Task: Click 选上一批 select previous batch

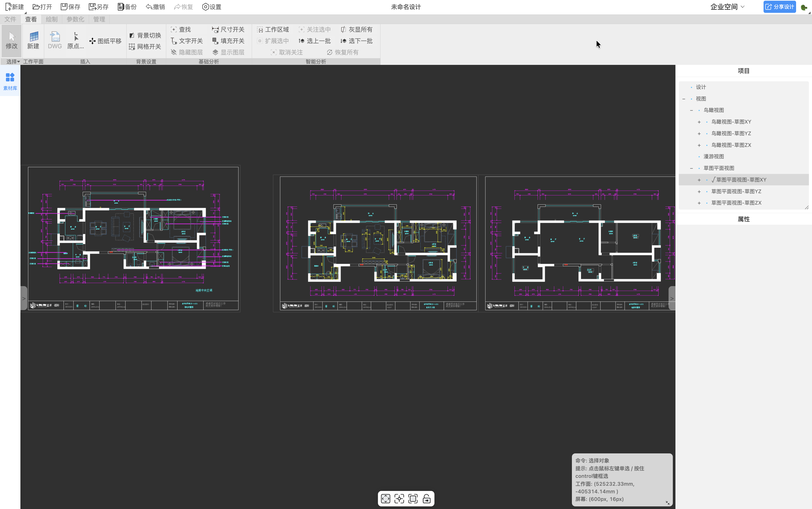Action: (314, 41)
